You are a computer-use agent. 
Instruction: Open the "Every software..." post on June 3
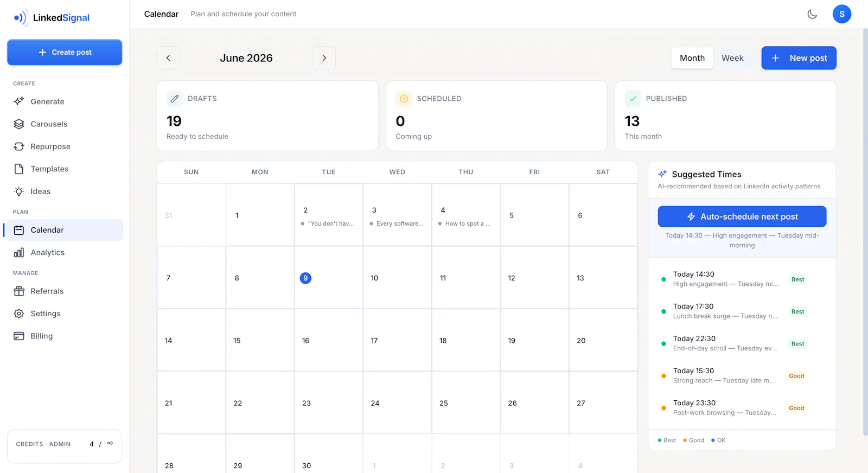pos(397,223)
